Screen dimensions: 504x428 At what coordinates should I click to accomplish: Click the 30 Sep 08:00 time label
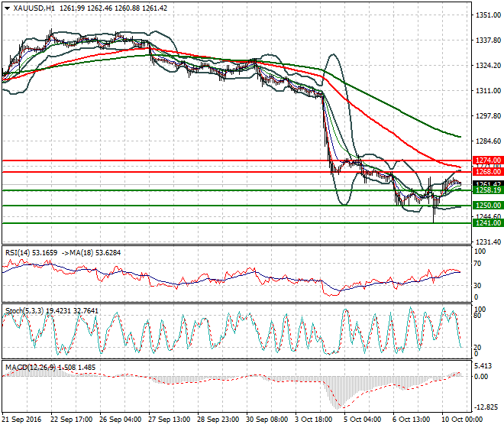pyautogui.click(x=267, y=420)
